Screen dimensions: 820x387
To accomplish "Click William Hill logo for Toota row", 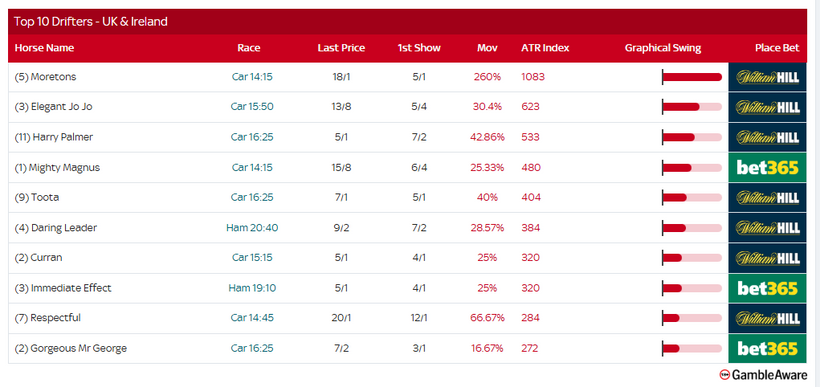I will coord(767,198).
